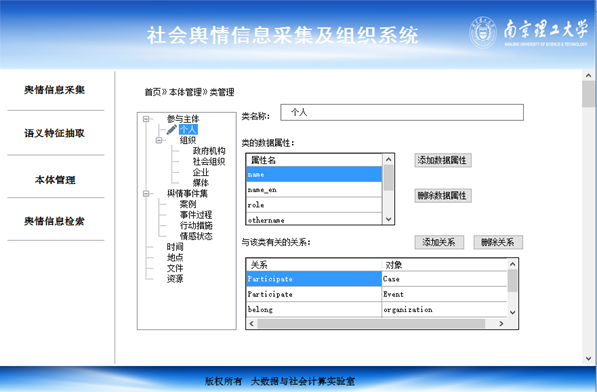Select the 行动措施 tree node
597x392 pixels.
(x=196, y=225)
